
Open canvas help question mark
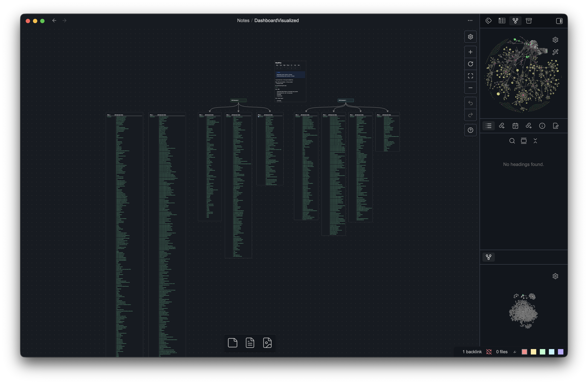(x=470, y=130)
